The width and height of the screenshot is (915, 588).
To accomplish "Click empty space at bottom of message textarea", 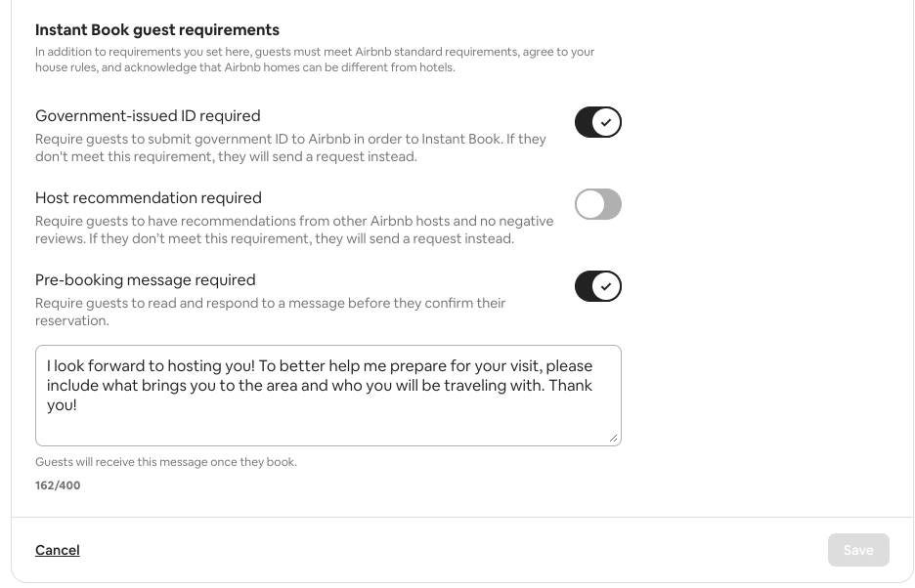I will tap(327, 429).
